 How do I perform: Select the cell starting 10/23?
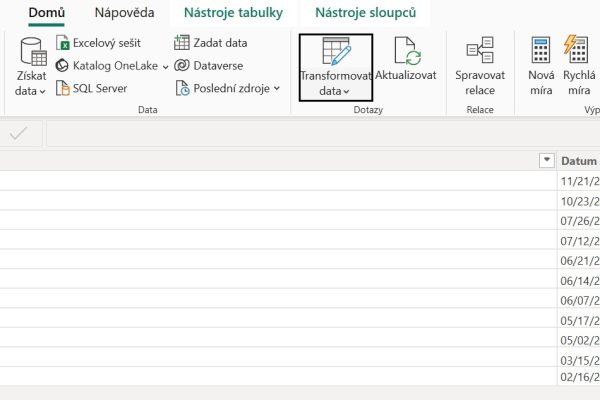(x=579, y=201)
